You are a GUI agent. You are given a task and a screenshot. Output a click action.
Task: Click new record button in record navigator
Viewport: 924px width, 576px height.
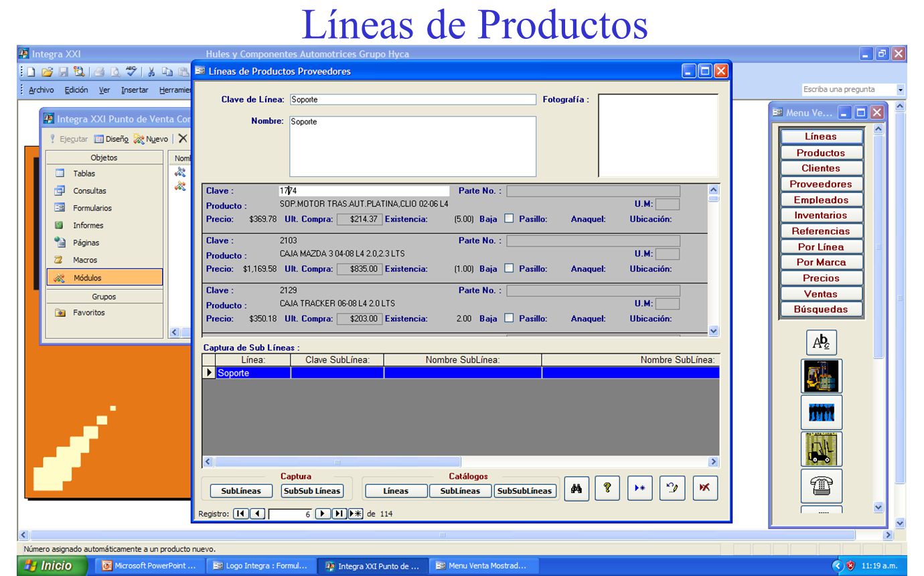pyautogui.click(x=356, y=514)
